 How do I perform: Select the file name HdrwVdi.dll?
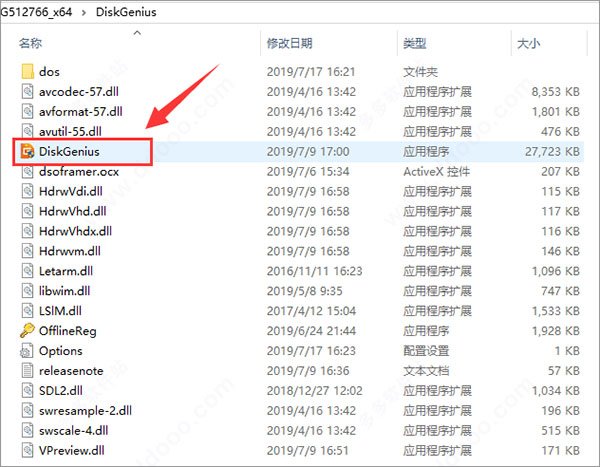71,191
